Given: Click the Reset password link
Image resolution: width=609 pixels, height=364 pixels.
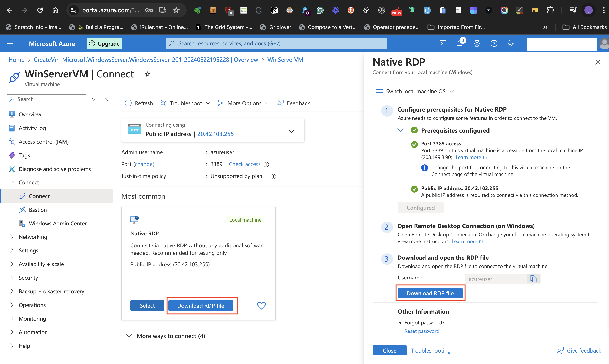Looking at the screenshot, I should [422, 331].
